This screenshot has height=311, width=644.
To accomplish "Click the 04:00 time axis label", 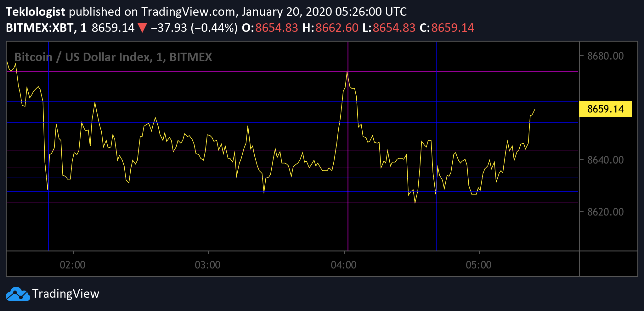I will click(344, 265).
